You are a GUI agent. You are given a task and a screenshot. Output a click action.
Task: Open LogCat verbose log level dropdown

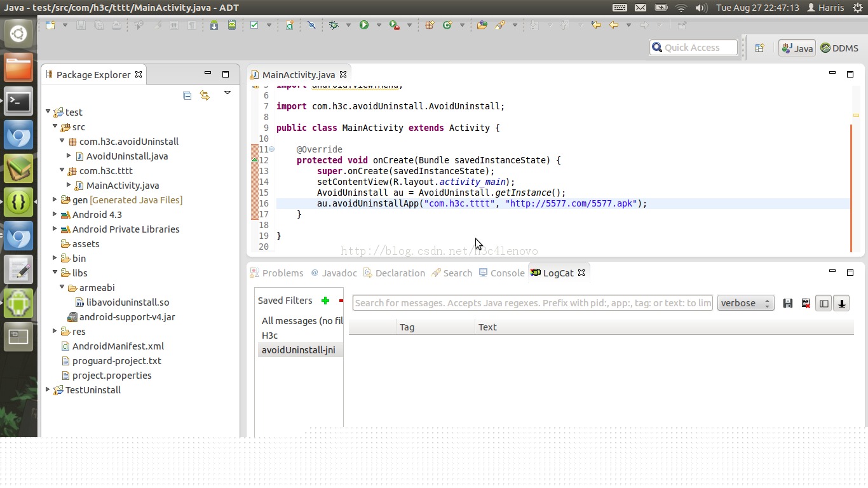pos(745,303)
